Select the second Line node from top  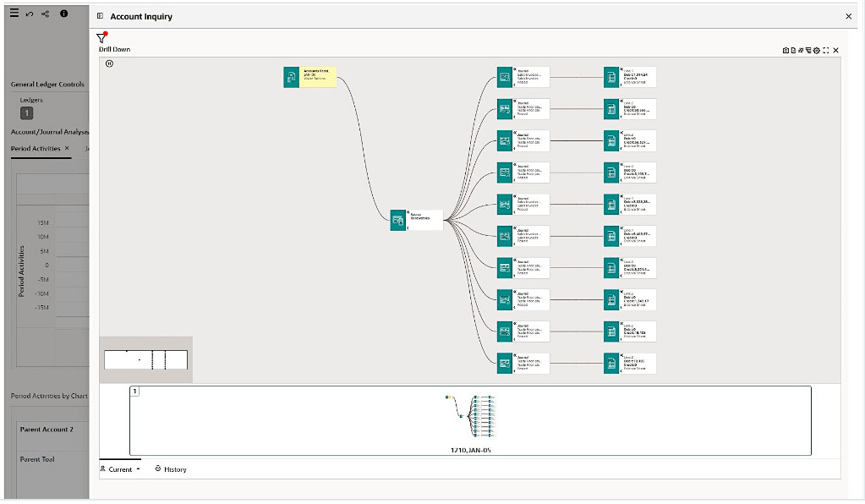(x=630, y=109)
